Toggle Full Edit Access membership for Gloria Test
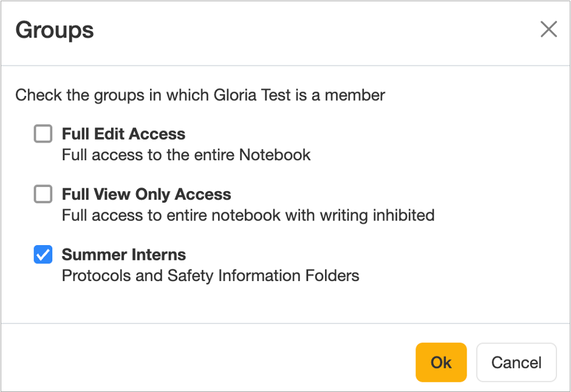Image resolution: width=571 pixels, height=392 pixels. (43, 133)
